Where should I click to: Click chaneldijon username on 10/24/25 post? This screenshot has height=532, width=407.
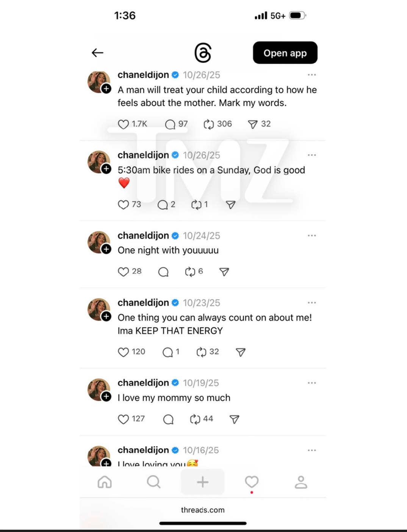(143, 235)
